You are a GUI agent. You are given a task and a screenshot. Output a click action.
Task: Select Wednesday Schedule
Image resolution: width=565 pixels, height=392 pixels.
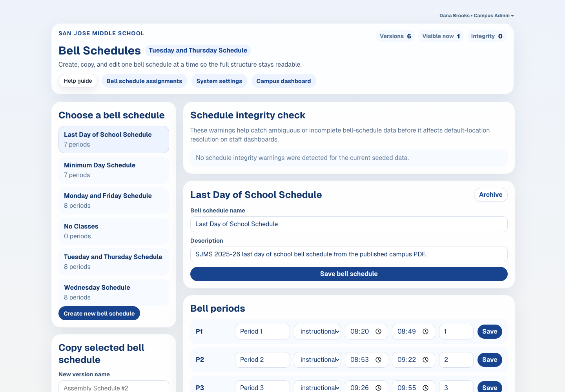pos(114,292)
